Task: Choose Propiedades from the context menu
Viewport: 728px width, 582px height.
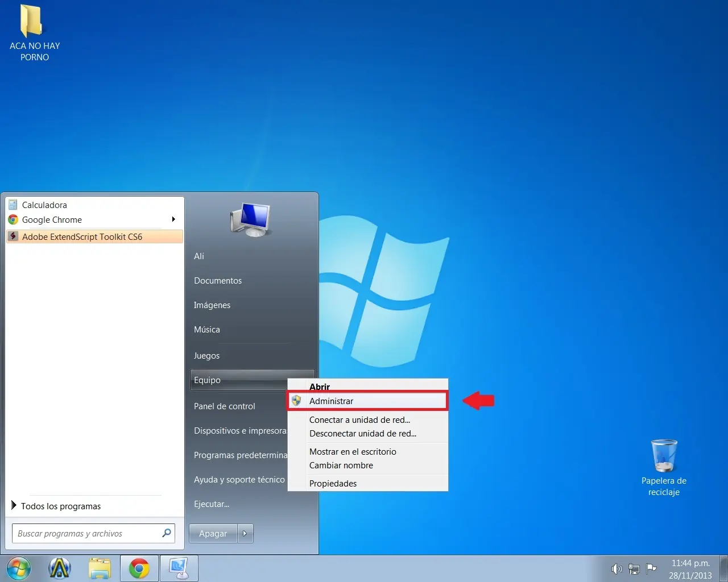Action: pos(333,483)
